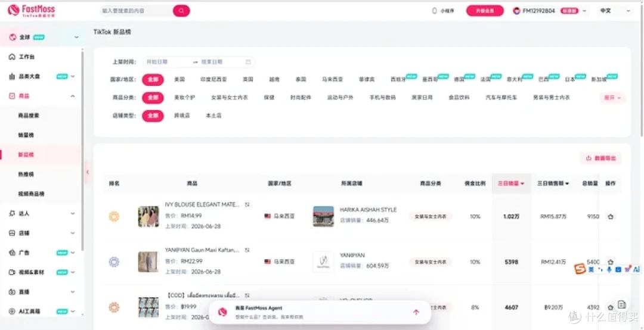Viewport: 644px width, 330px height.
Task: Select 马来西亚 country filter
Action: click(333, 79)
